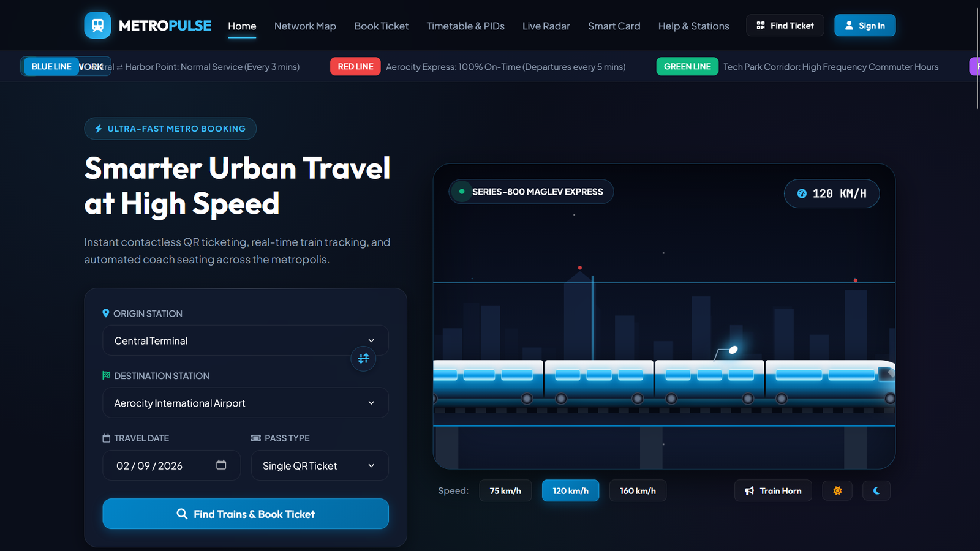Image resolution: width=980 pixels, height=551 pixels.
Task: Click the Sign In button
Action: coord(864,25)
